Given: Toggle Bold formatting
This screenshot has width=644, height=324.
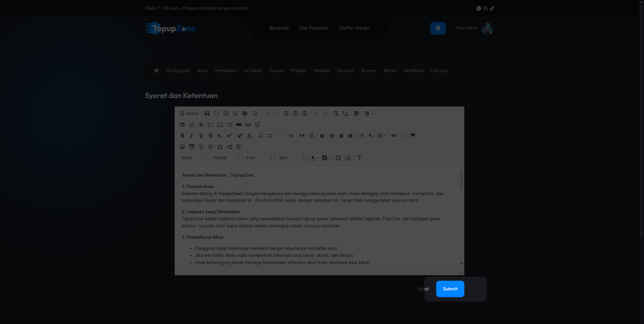Looking at the screenshot, I should (x=182, y=136).
